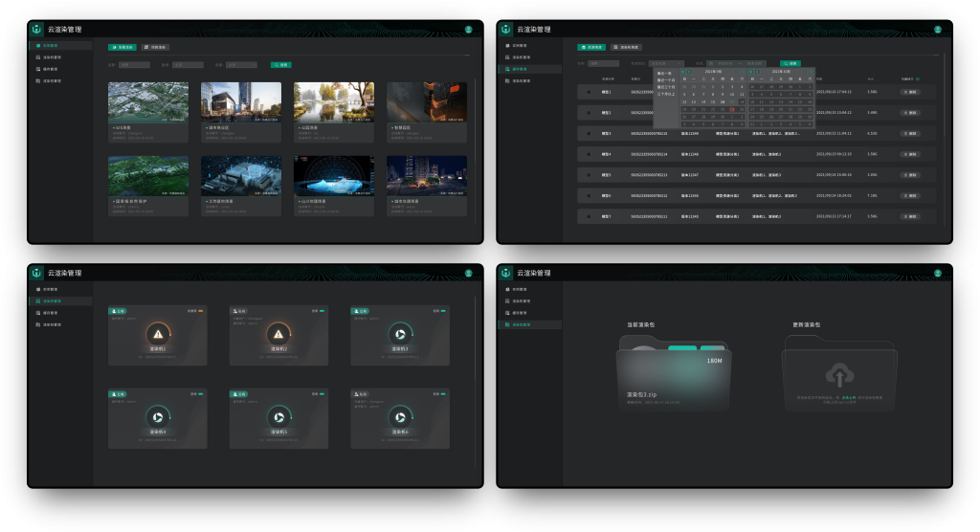Choose 最近一周 in the date range list

pyautogui.click(x=665, y=73)
